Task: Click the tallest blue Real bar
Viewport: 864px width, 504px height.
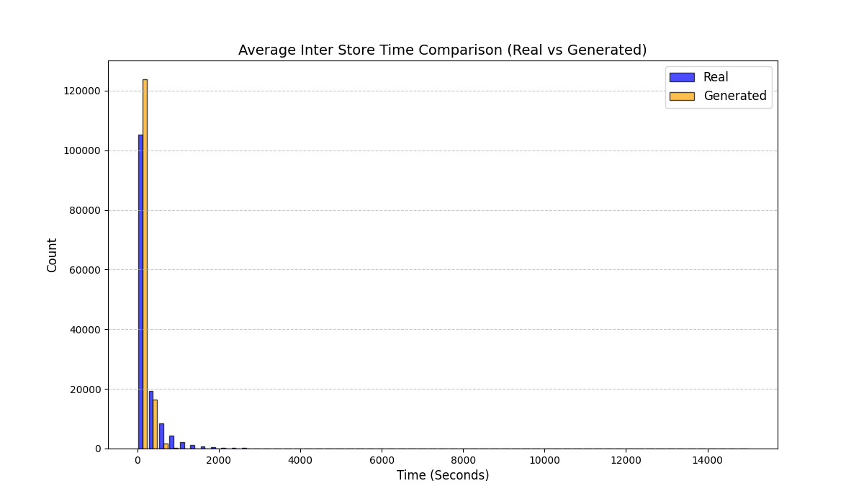Action: pos(138,288)
